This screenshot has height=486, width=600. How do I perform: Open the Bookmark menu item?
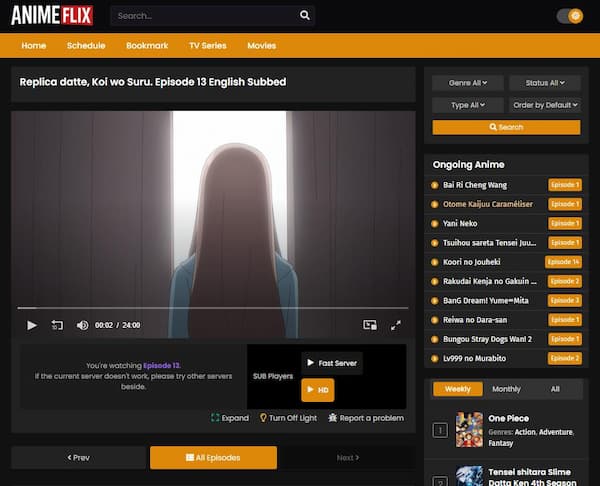pyautogui.click(x=147, y=46)
